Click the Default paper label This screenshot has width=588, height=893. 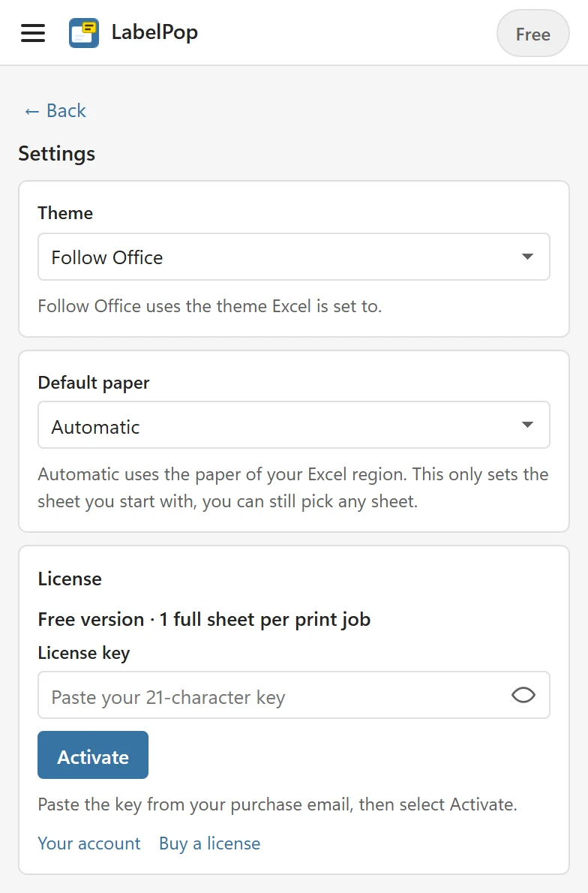click(x=94, y=383)
